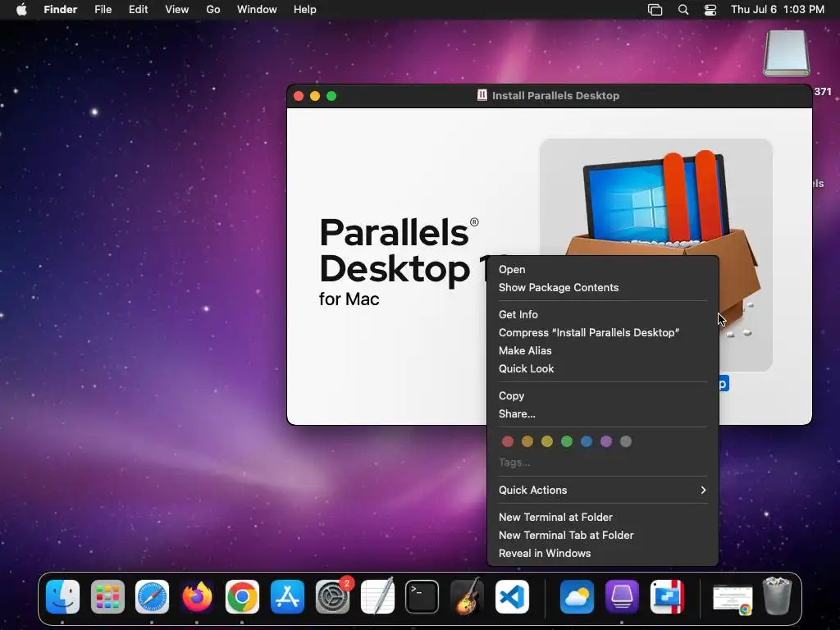840x630 pixels.
Task: Choose New Terminal Tab at Folder
Action: [603, 536]
